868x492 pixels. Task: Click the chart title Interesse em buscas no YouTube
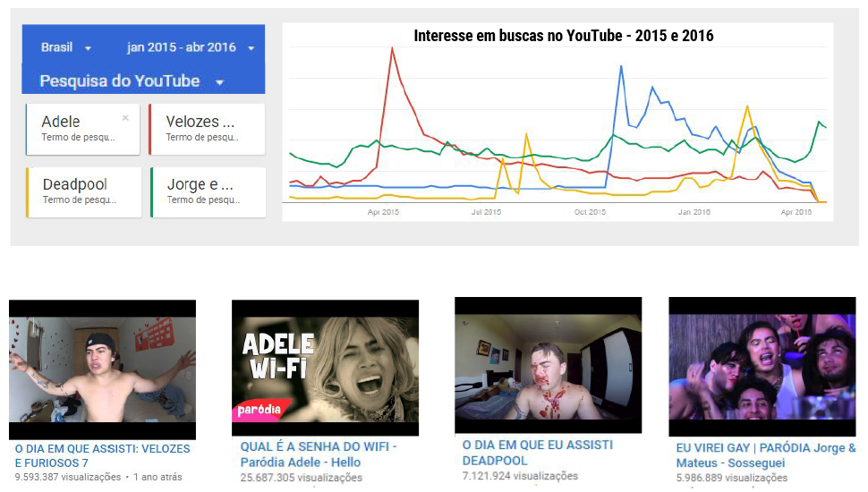pyautogui.click(x=564, y=36)
